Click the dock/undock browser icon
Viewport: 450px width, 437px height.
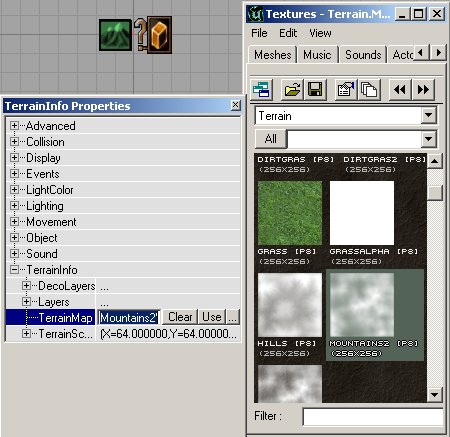click(262, 90)
